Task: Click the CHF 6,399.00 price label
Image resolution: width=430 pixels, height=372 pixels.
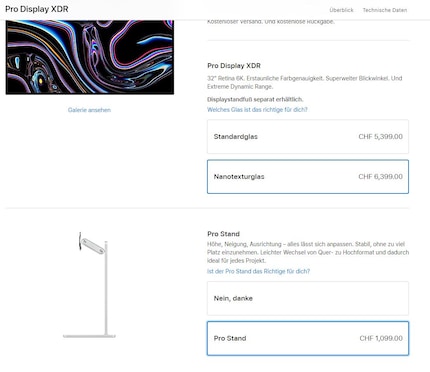Action: [380, 177]
